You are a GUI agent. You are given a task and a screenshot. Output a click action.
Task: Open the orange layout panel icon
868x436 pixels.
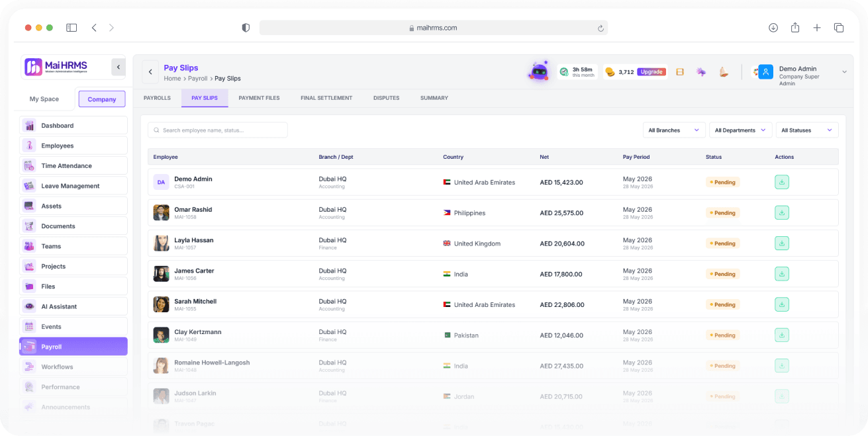pyautogui.click(x=680, y=72)
